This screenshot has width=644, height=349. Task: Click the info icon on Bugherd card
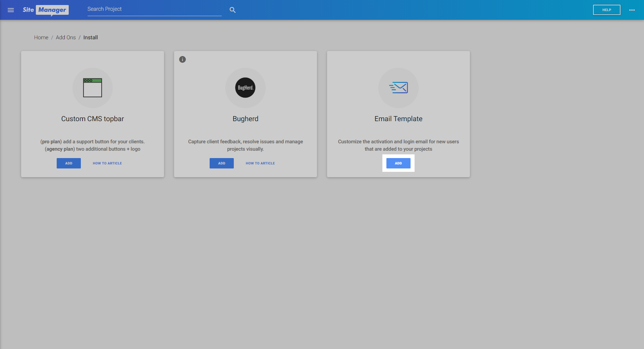pyautogui.click(x=182, y=59)
